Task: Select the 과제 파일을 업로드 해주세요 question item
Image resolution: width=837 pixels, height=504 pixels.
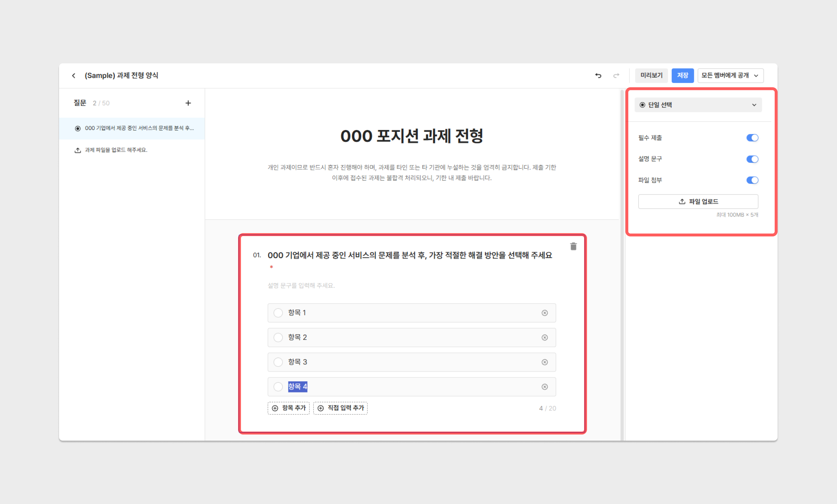Action: 116,150
